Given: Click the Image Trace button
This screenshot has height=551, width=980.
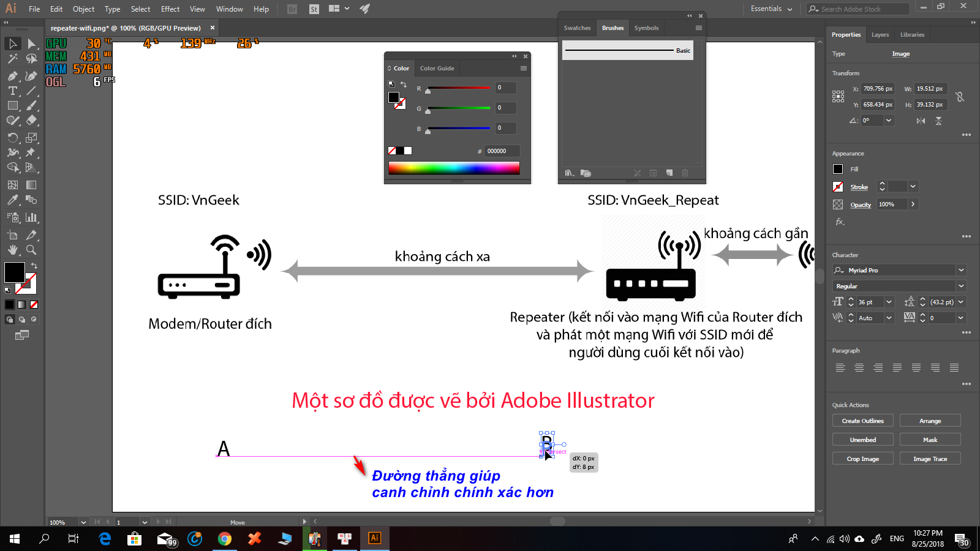Looking at the screenshot, I should 930,459.
